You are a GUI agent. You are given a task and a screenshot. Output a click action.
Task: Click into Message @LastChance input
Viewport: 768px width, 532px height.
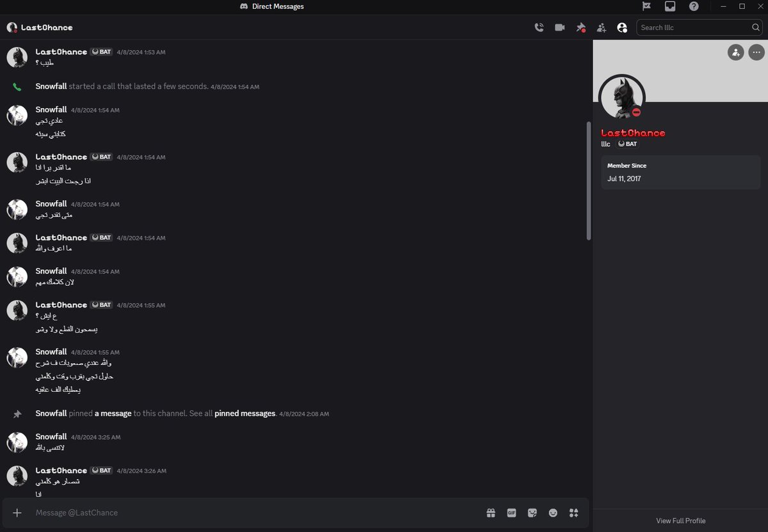(x=256, y=513)
